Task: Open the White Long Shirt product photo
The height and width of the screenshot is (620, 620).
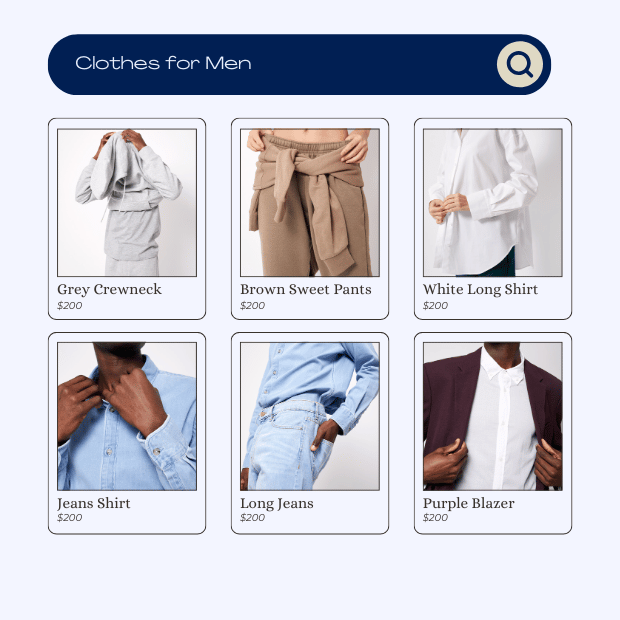Action: point(493,202)
